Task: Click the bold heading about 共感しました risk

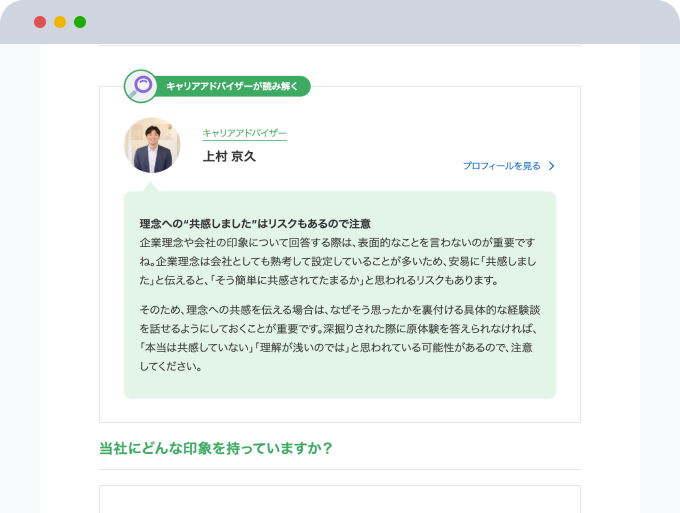Action: [255, 223]
